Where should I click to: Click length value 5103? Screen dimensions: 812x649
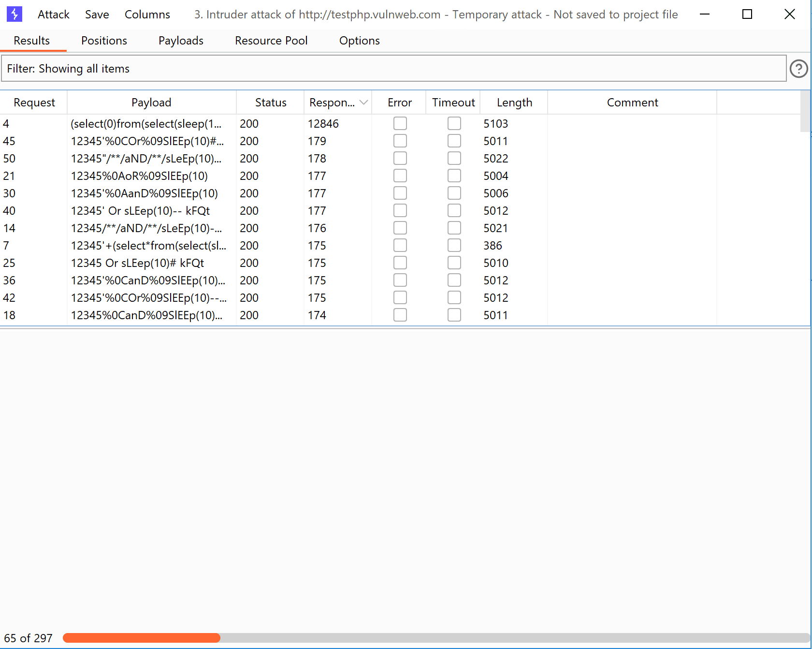click(x=496, y=124)
